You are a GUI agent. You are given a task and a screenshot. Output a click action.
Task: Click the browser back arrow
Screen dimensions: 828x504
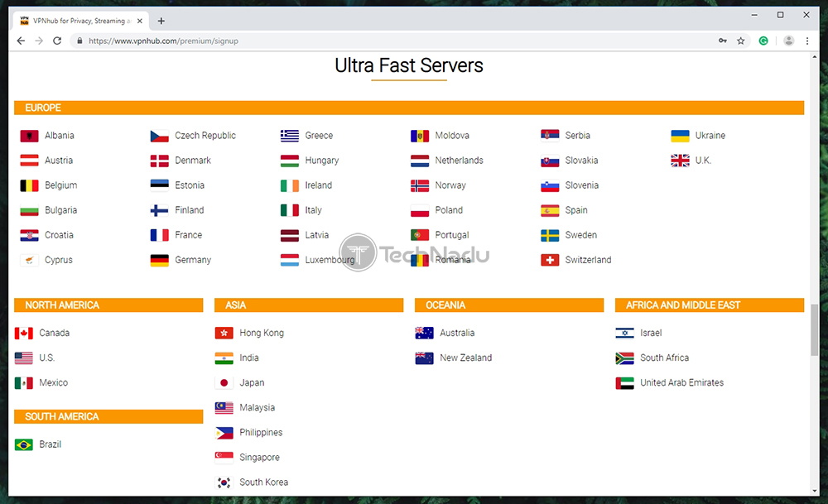[x=21, y=41]
